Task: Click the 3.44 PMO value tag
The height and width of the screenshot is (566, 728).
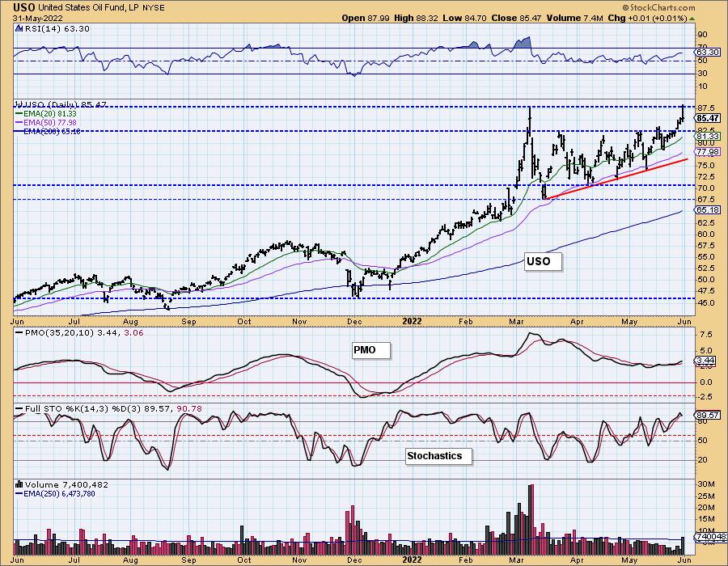Action: (x=706, y=361)
